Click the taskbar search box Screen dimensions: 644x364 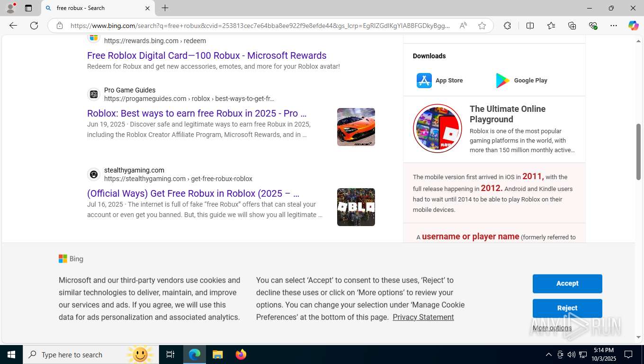pyautogui.click(x=91, y=355)
